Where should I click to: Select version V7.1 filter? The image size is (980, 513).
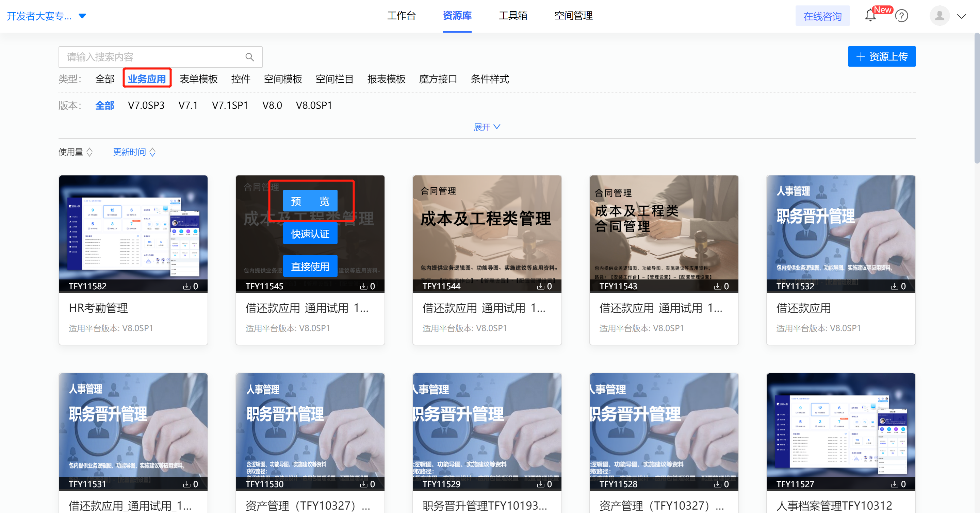coord(188,105)
